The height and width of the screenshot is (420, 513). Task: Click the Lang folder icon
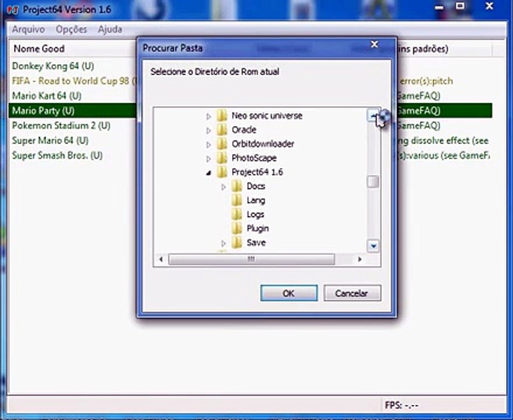click(237, 200)
